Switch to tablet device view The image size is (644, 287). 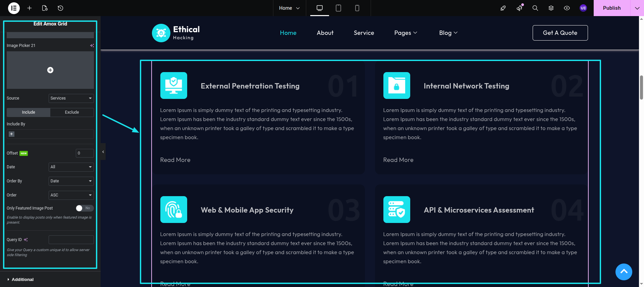click(x=338, y=8)
